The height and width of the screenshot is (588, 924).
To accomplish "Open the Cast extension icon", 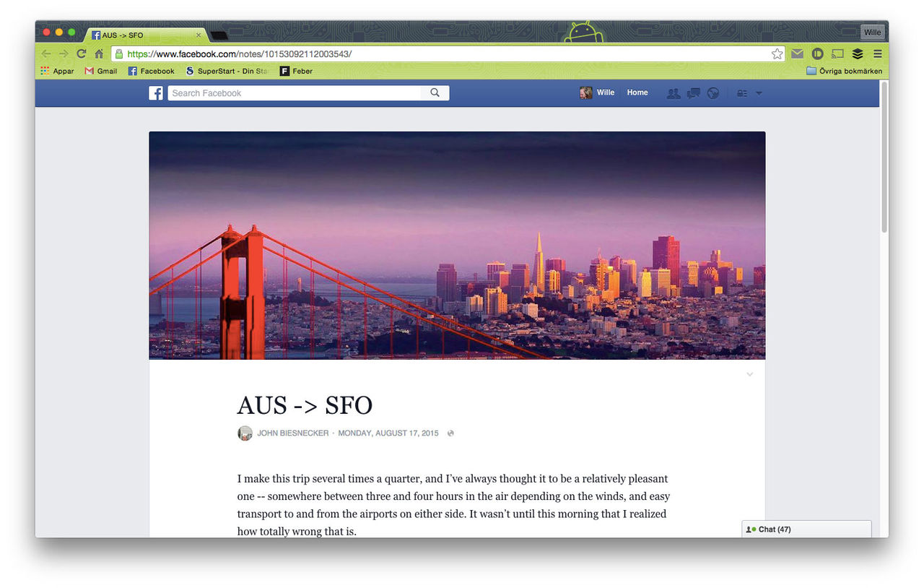I will pyautogui.click(x=837, y=54).
